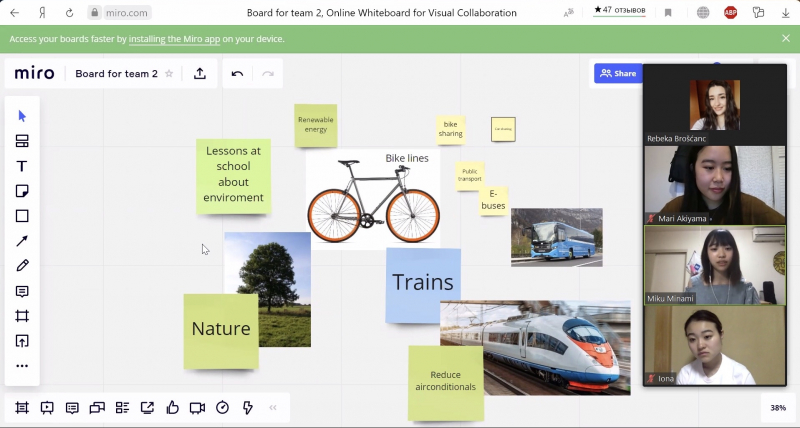Expand more tools with three dots
800x428 pixels.
(x=22, y=366)
